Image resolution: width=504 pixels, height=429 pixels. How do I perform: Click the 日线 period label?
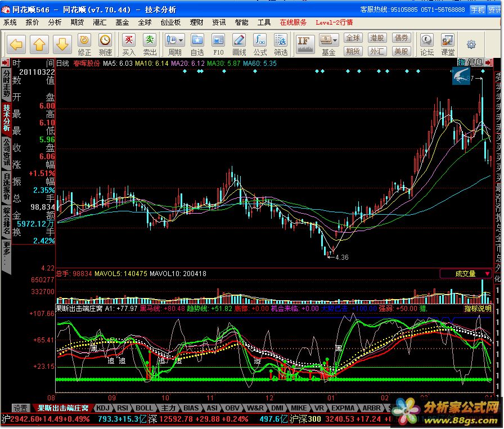(x=62, y=64)
